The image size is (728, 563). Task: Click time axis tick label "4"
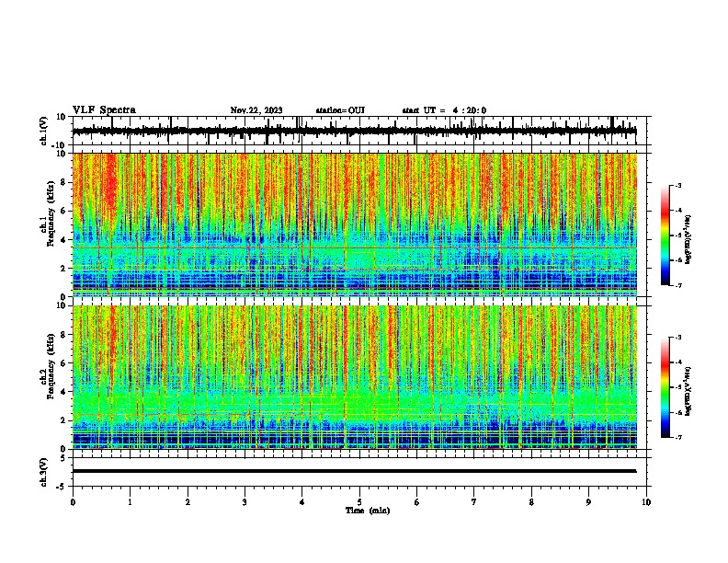302,502
